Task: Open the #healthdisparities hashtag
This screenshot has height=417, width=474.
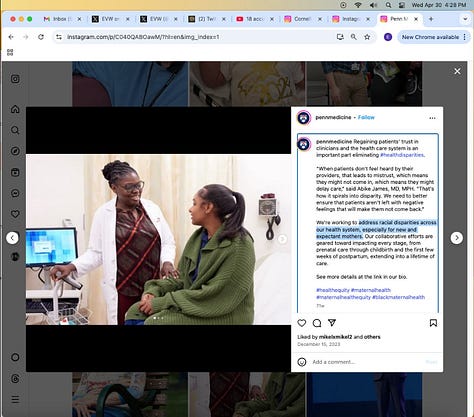Action: (x=402, y=155)
